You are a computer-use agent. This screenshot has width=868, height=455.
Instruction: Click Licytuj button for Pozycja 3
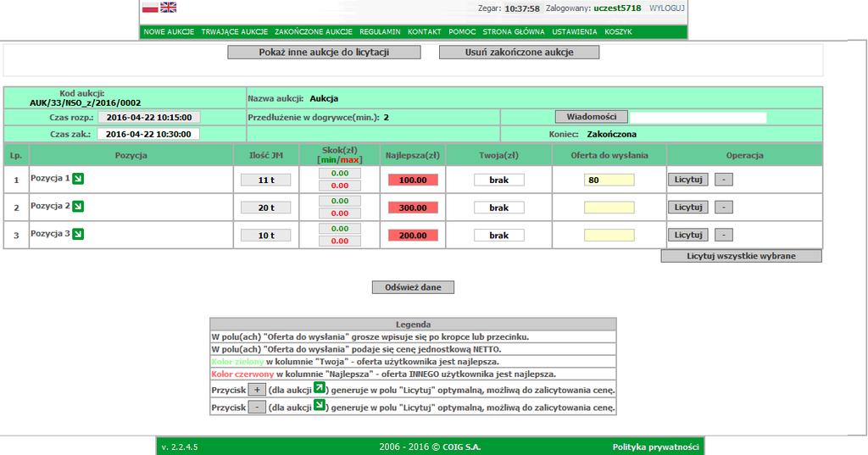pyautogui.click(x=688, y=235)
